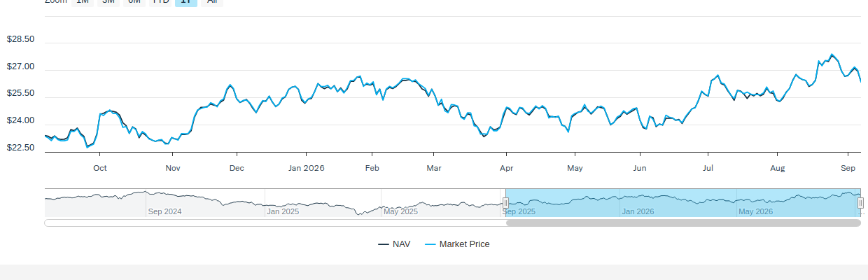Select the 1M zoom range button
This screenshot has height=280, width=868.
coord(83,1)
